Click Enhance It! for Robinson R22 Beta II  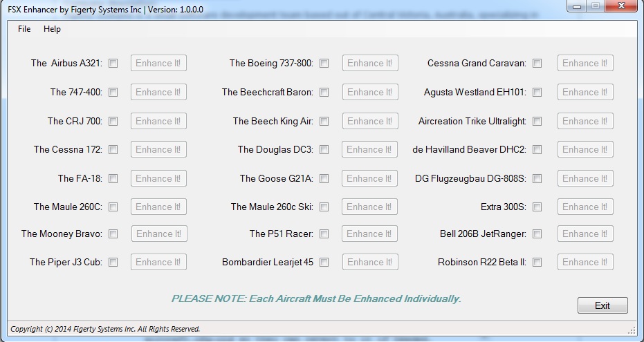[585, 262]
